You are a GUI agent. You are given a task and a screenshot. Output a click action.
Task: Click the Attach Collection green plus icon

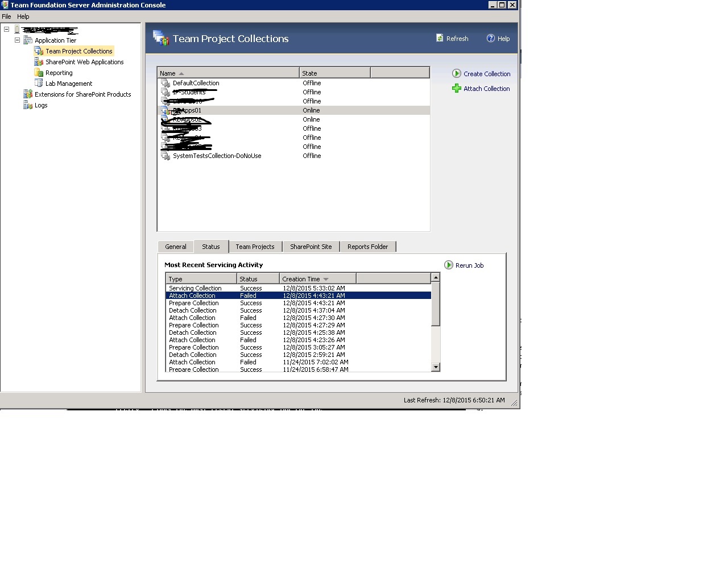click(457, 88)
